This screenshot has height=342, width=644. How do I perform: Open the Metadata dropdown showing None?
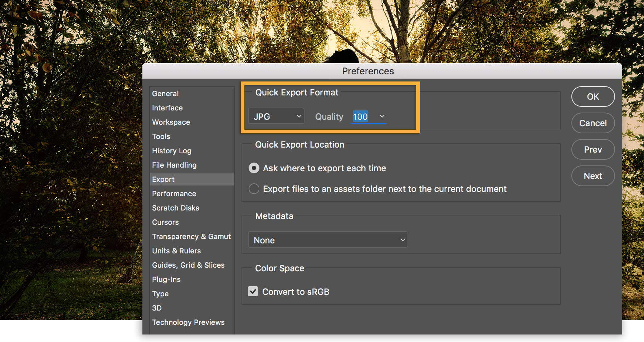(327, 239)
